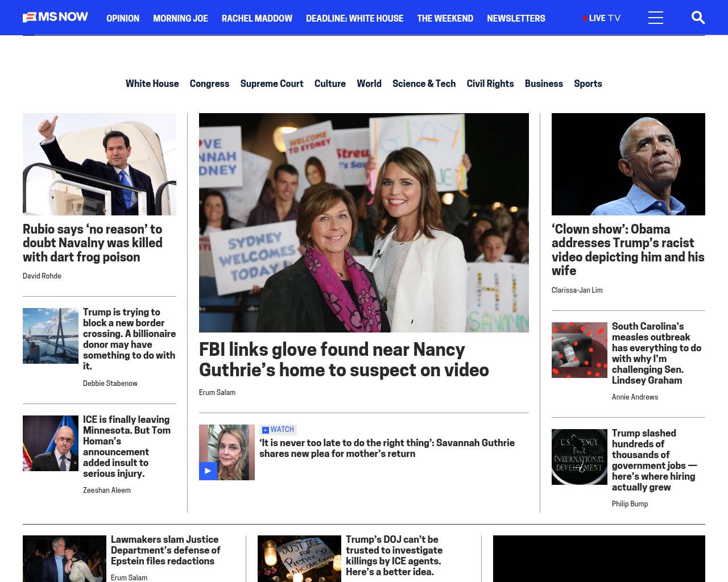
Task: Open the search magnifier icon
Action: [698, 18]
